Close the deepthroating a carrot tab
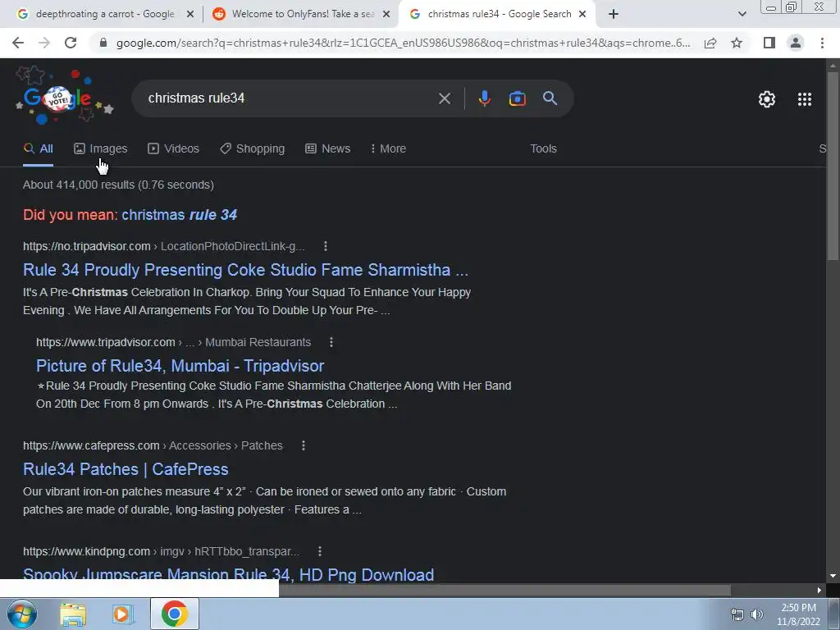This screenshot has height=630, width=840. pyautogui.click(x=189, y=15)
